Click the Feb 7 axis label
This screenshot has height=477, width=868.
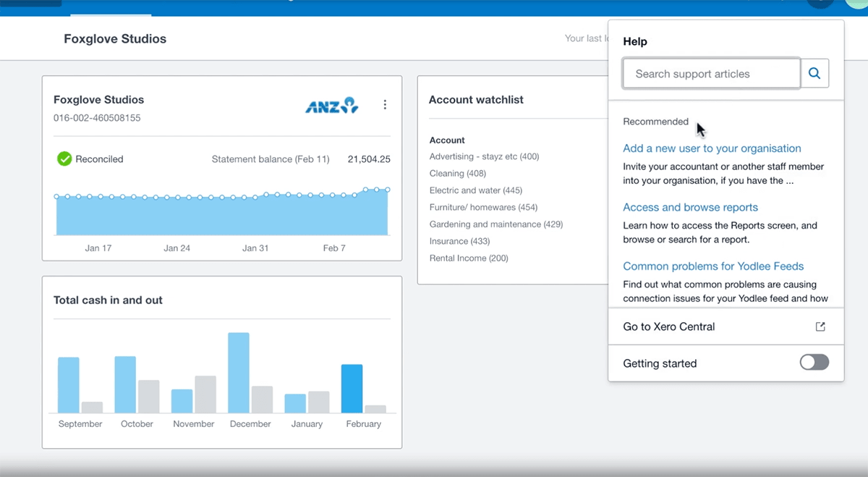(x=334, y=248)
